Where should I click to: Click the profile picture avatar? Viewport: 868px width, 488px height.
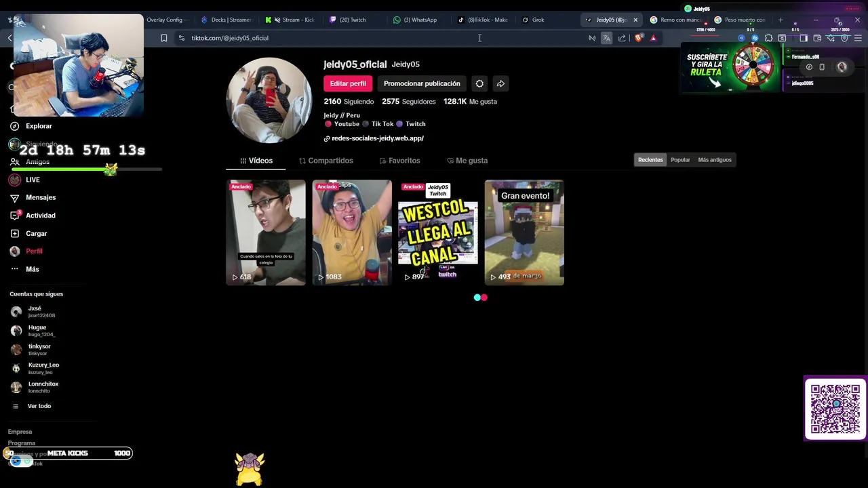pyautogui.click(x=269, y=100)
